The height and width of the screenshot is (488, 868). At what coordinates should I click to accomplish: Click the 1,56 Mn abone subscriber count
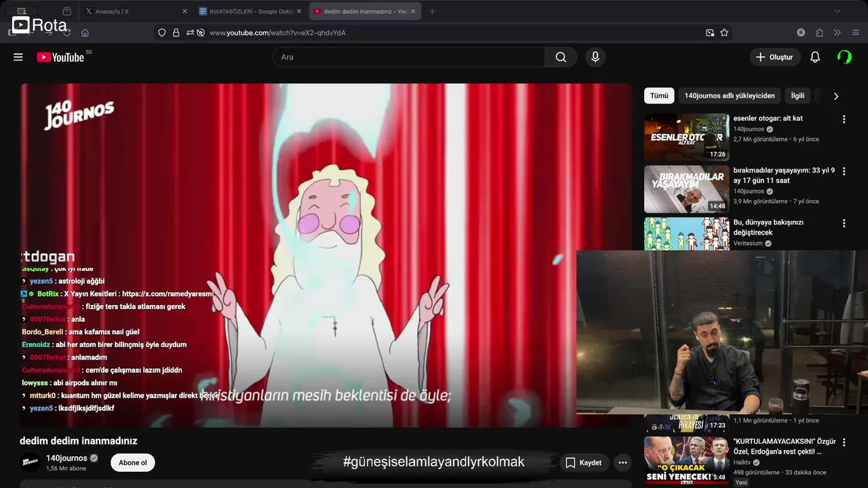point(66,468)
